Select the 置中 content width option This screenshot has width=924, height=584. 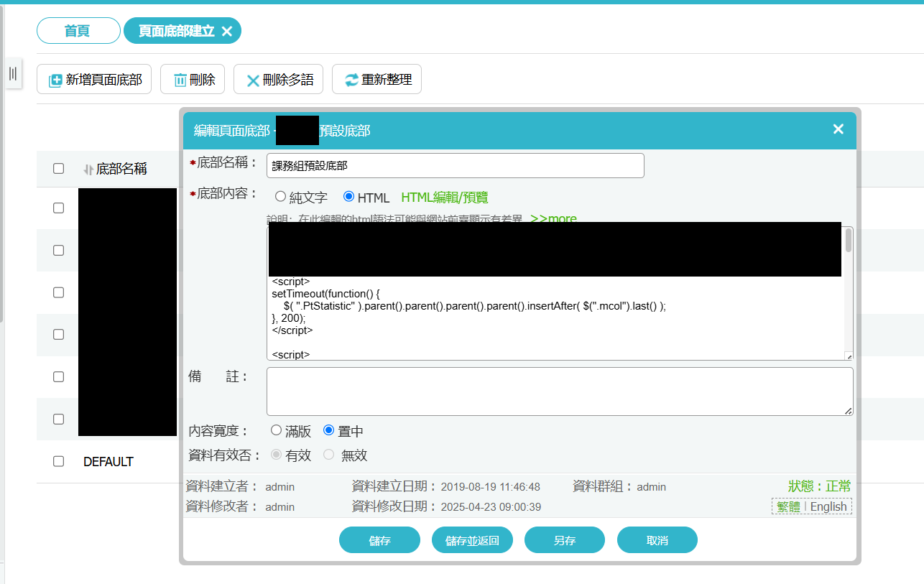[329, 430]
